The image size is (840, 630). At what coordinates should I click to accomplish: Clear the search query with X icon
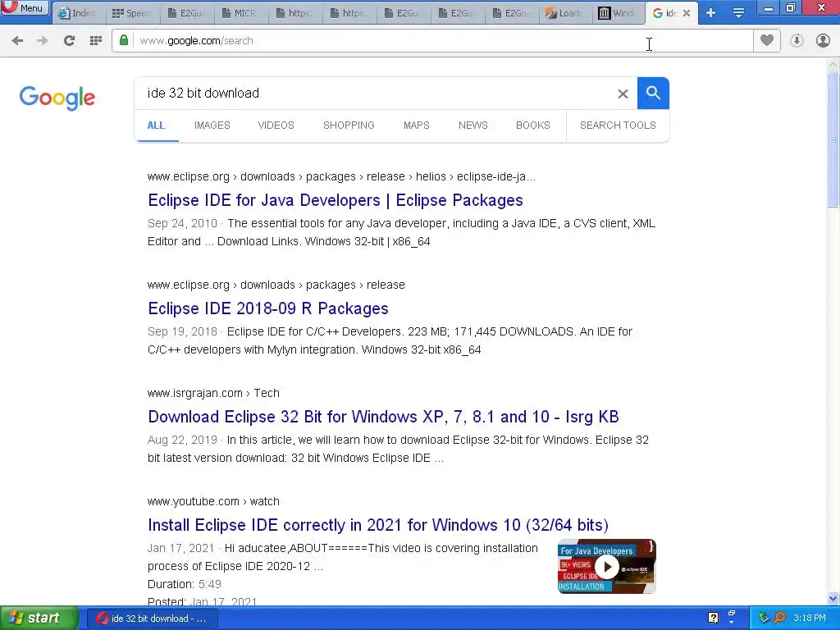[x=623, y=94]
